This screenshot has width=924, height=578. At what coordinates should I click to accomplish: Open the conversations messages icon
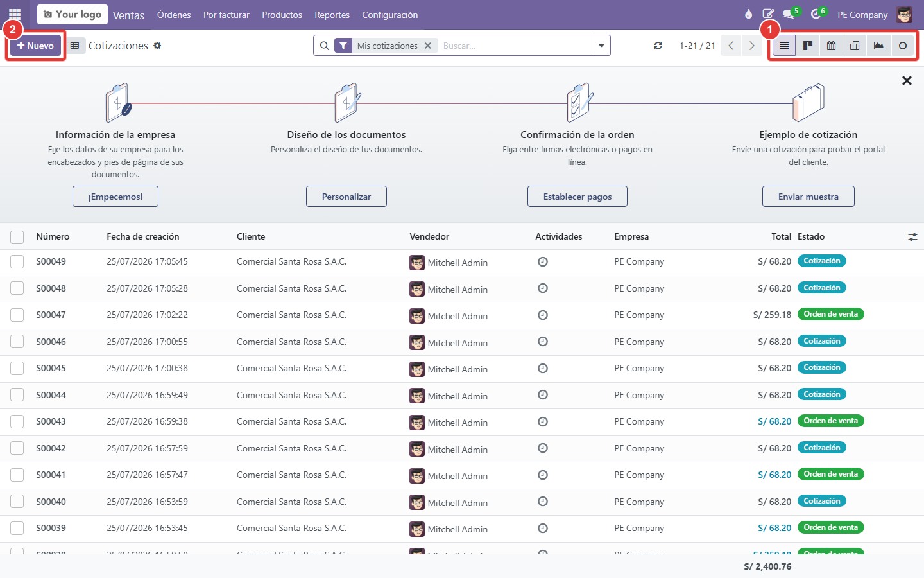[x=789, y=14]
